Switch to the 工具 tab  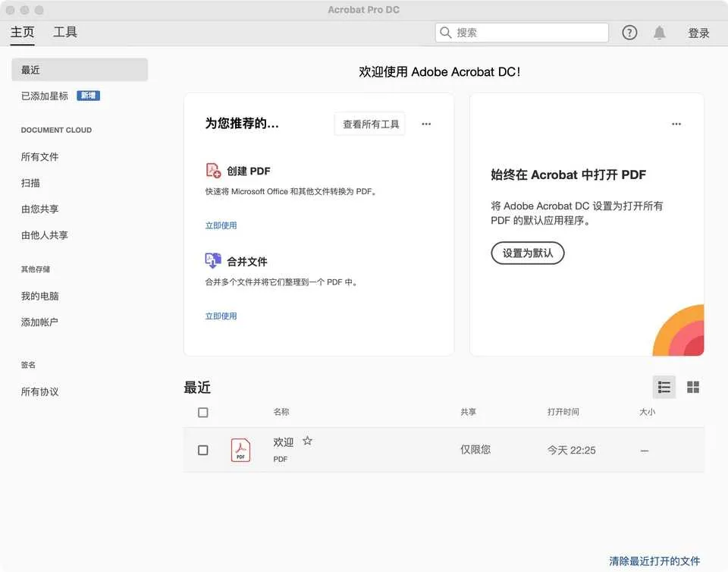(65, 33)
